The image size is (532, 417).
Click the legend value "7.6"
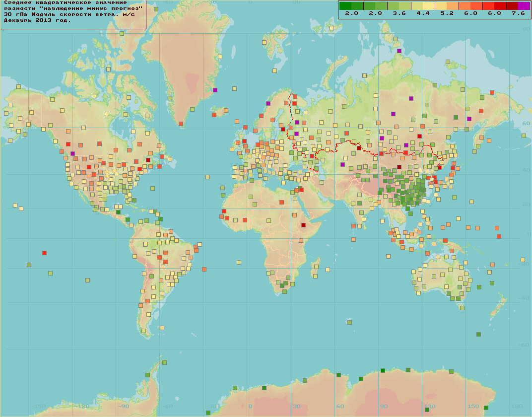[x=518, y=13]
